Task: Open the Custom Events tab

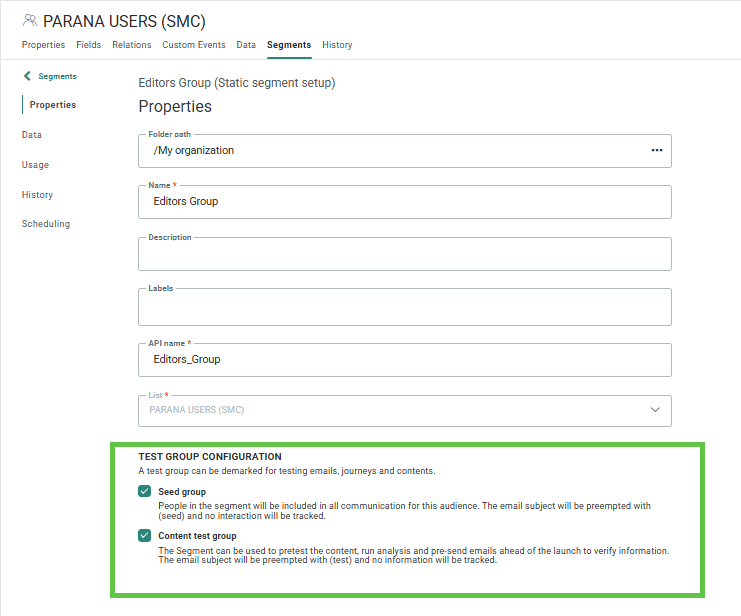Action: (194, 45)
